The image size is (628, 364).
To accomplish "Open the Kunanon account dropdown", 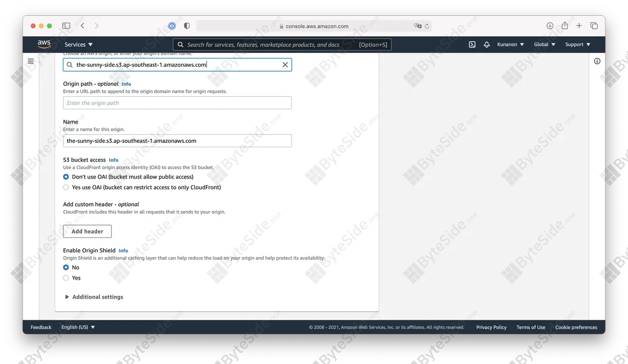I will pos(510,45).
